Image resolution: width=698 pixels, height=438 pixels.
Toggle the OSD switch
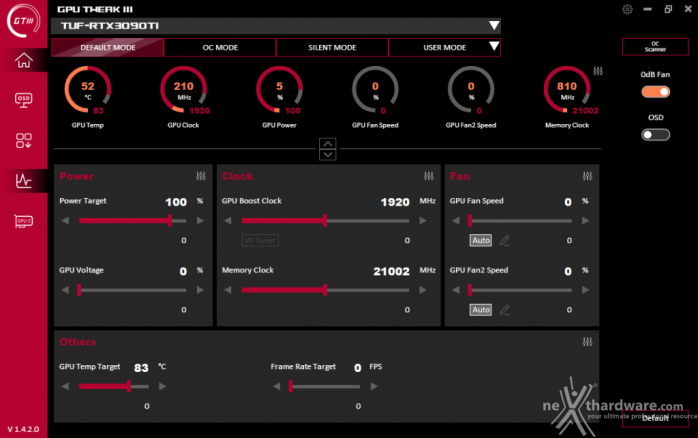tap(655, 134)
